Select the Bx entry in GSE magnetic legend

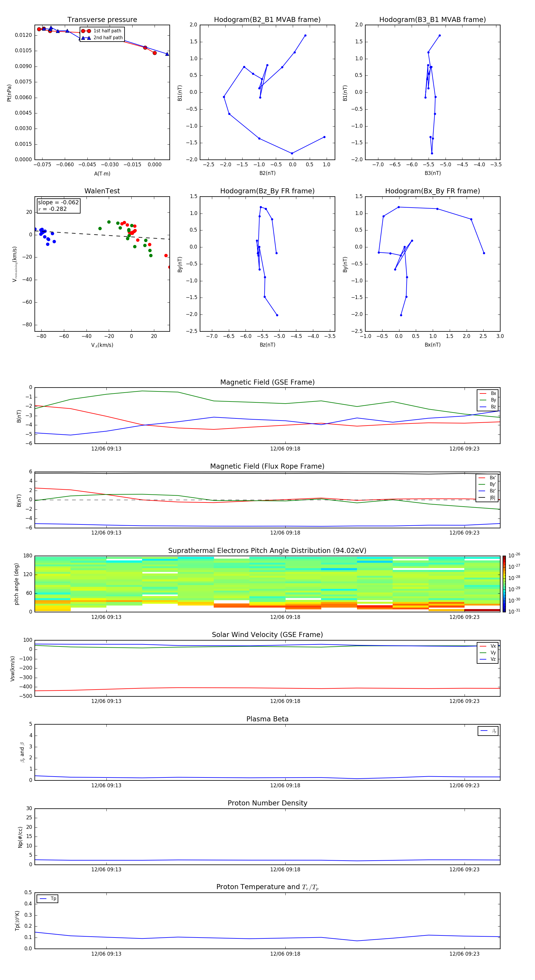[x=488, y=393]
